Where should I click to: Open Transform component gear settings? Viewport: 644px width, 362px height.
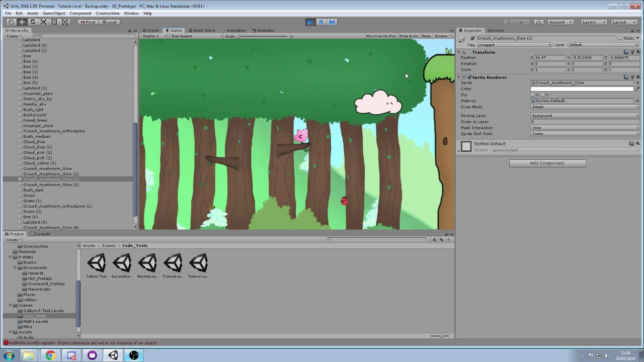point(638,52)
